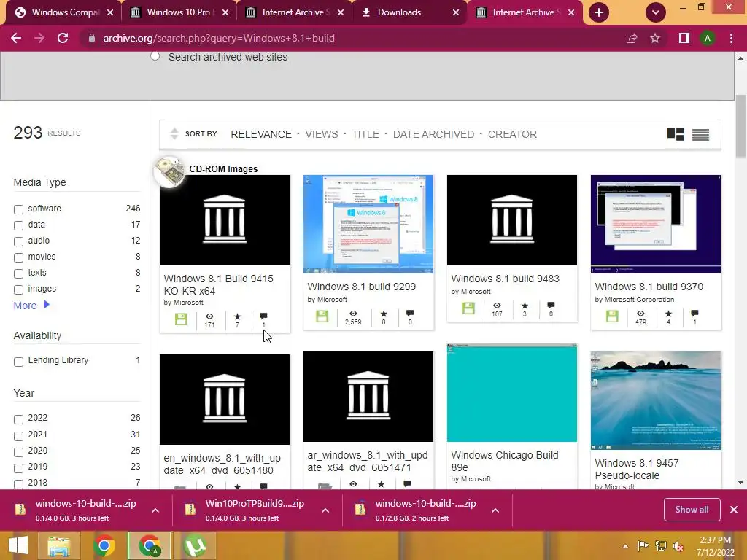The image size is (747, 560).
Task: Check the Lending Library availability filter
Action: (x=18, y=362)
